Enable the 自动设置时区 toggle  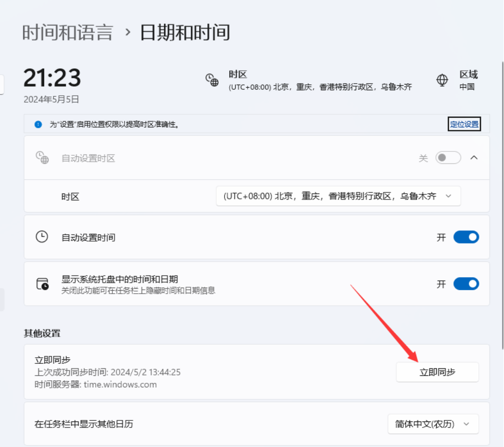[448, 158]
